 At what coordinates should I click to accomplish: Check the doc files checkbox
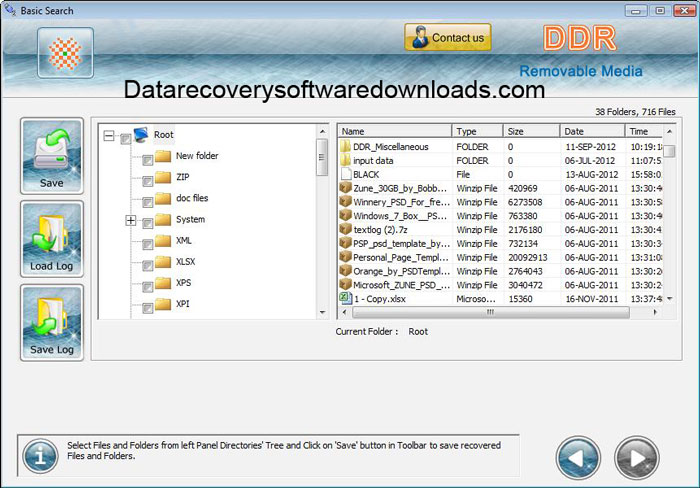tap(147, 203)
